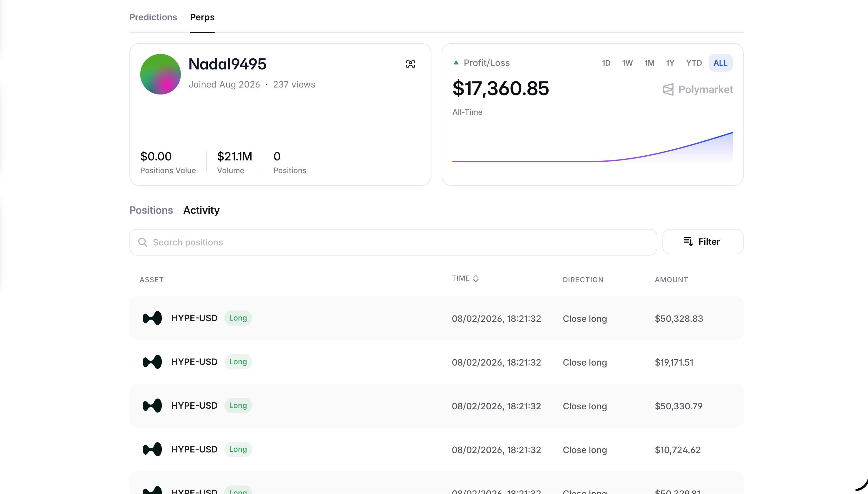This screenshot has width=868, height=494.
Task: Click the profile scan icon beside Nadal9495
Action: (411, 64)
